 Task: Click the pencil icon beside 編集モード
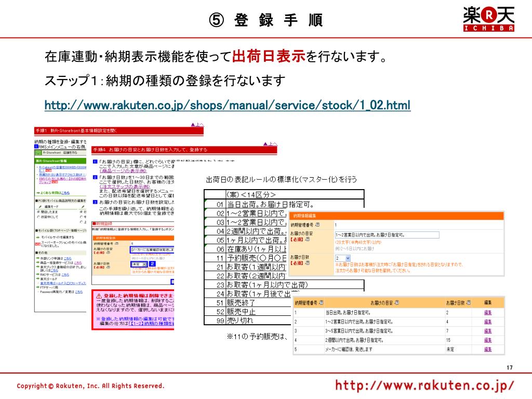pos(41,206)
